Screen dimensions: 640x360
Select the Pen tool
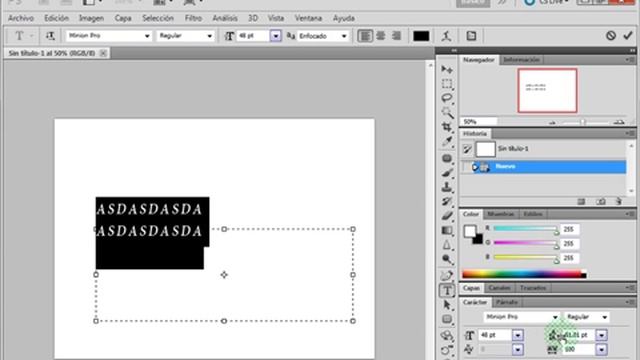tap(447, 276)
